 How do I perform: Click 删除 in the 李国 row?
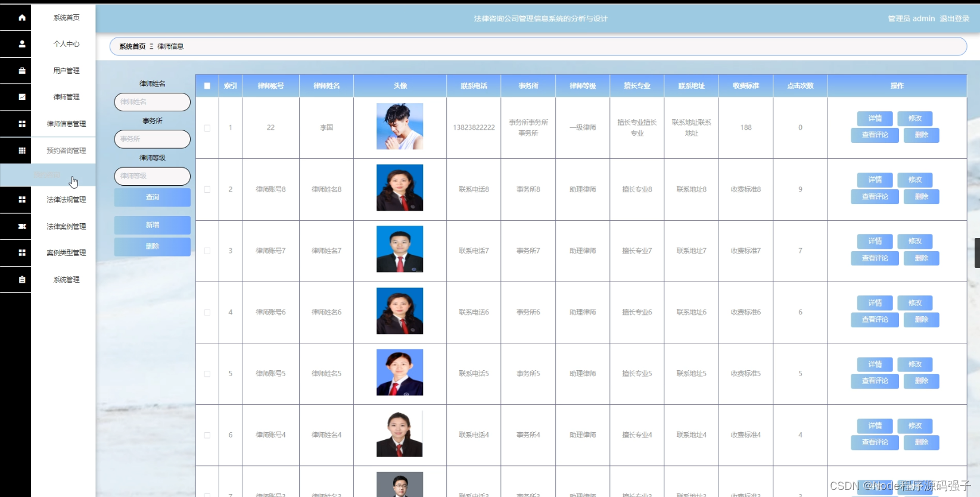tap(922, 135)
